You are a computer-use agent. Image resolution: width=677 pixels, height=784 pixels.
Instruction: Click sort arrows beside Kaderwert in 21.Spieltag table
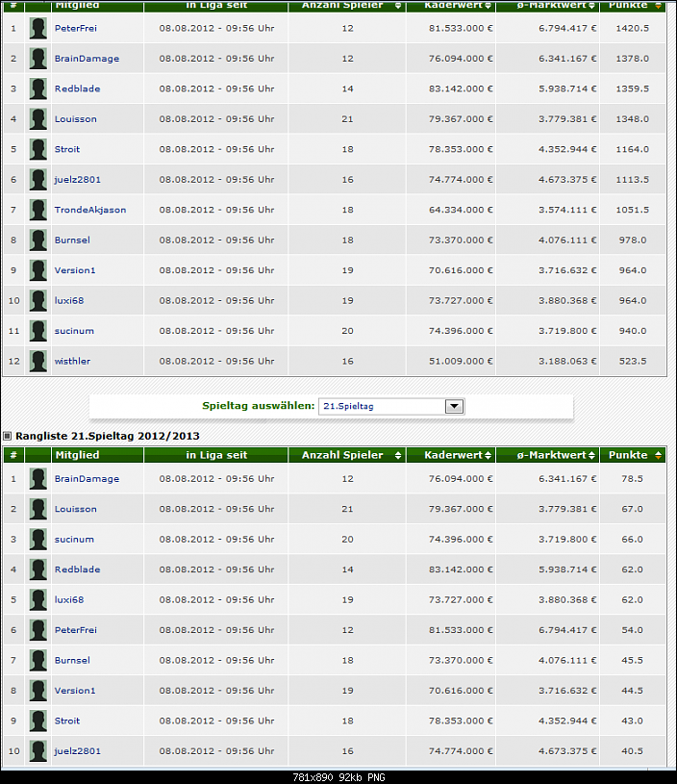[488, 455]
